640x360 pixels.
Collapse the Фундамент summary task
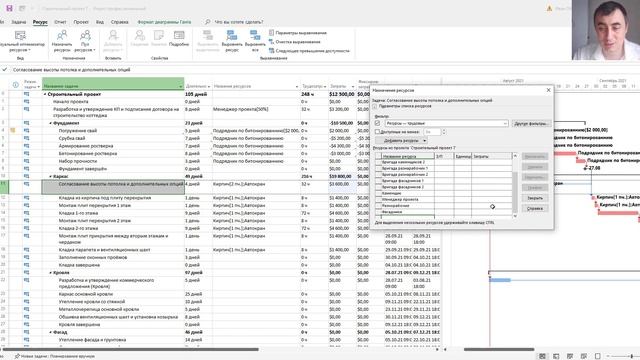pos(51,123)
